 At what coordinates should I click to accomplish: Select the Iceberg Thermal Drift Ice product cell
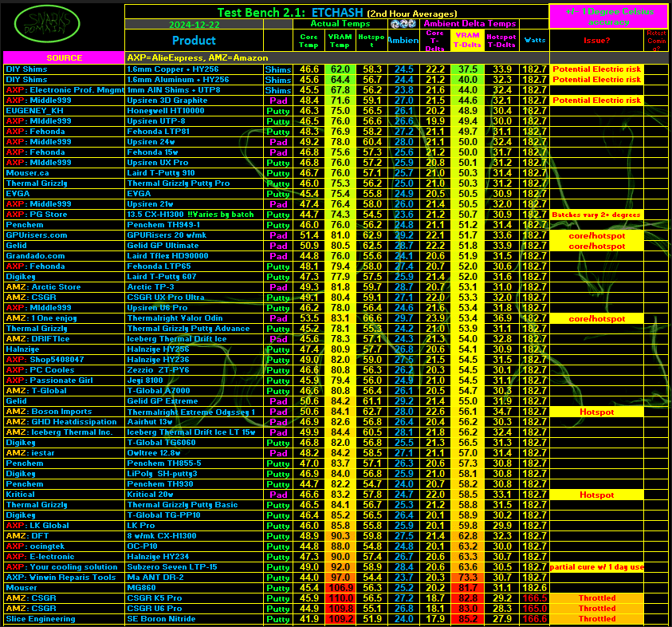(195, 339)
